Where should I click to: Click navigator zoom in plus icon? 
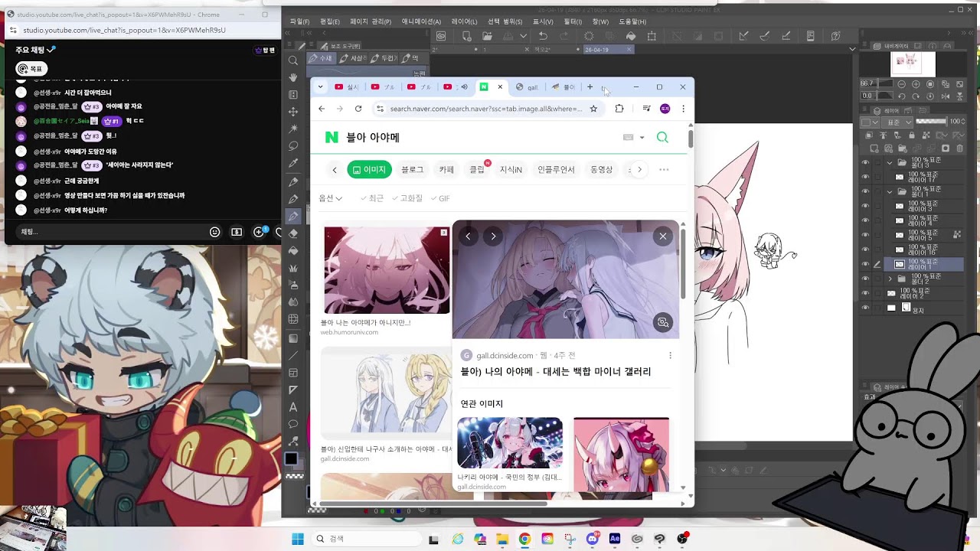pyautogui.click(x=916, y=83)
